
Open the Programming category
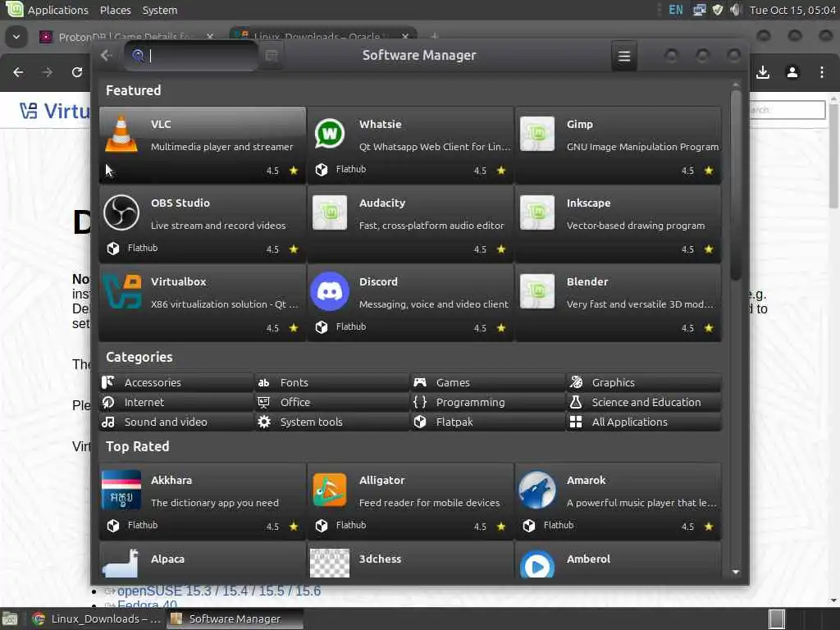pyautogui.click(x=487, y=402)
